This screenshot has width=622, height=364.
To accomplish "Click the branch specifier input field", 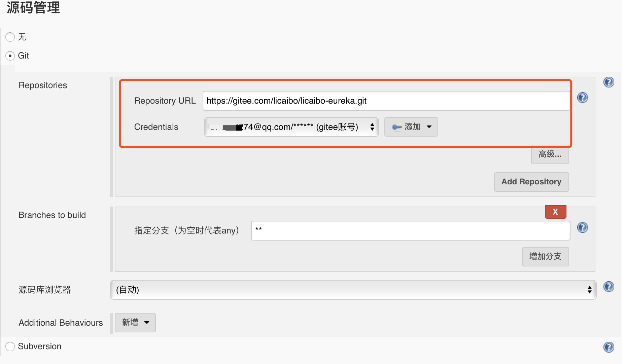I will coord(411,230).
